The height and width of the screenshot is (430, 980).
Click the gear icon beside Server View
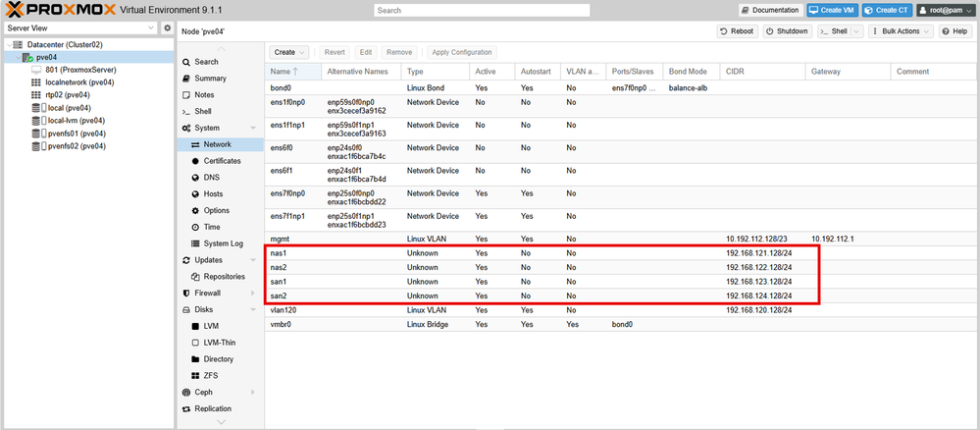coord(167,28)
